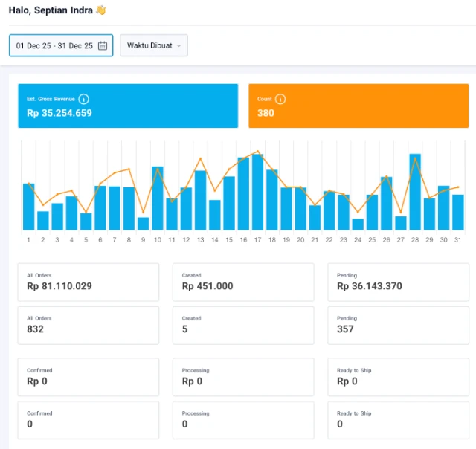The width and height of the screenshot is (476, 449).
Task: Open the Pending Rp 36.143.370 card
Action: click(x=399, y=282)
